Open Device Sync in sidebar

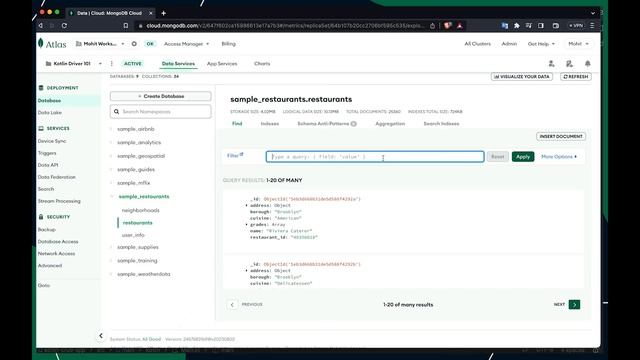[x=52, y=141]
